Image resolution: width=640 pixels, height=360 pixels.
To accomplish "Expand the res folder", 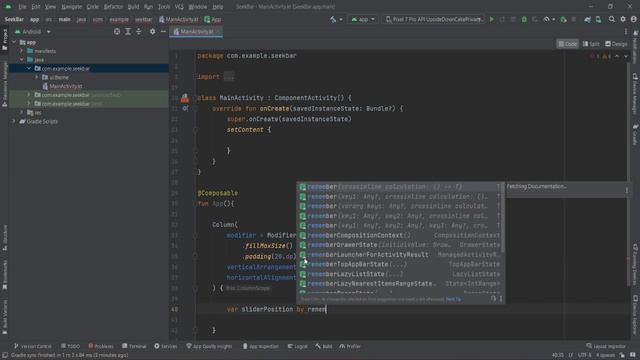I will coord(22,112).
